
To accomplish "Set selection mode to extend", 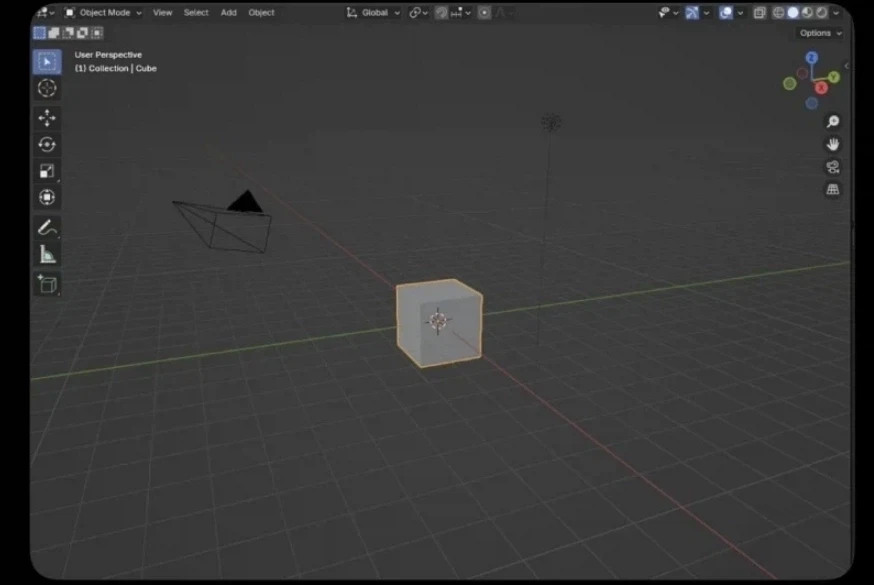I will coord(54,33).
